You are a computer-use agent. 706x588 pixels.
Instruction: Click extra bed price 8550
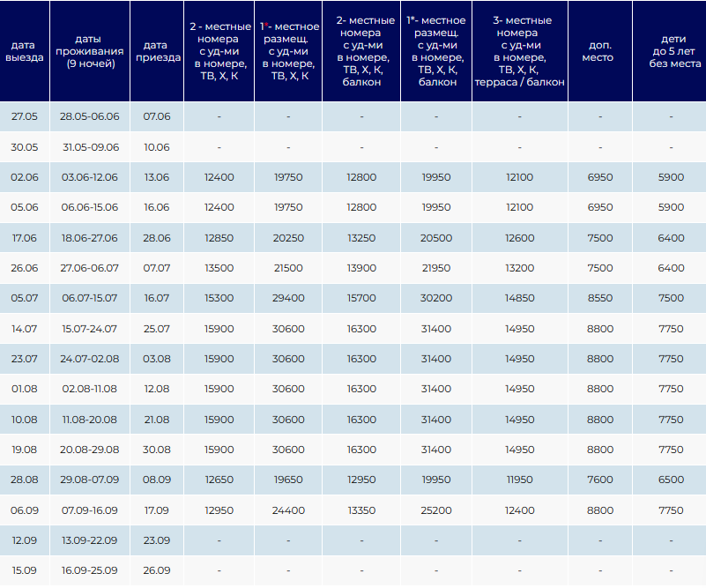(600, 298)
